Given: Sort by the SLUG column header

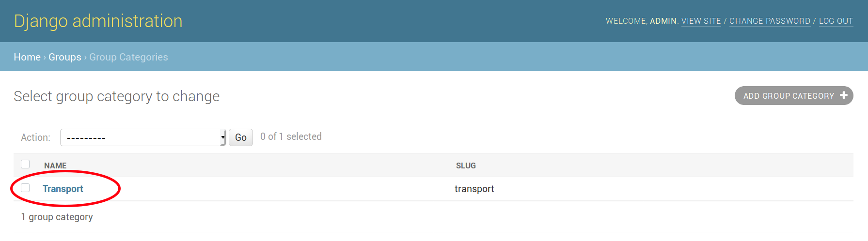Looking at the screenshot, I should coord(466,166).
